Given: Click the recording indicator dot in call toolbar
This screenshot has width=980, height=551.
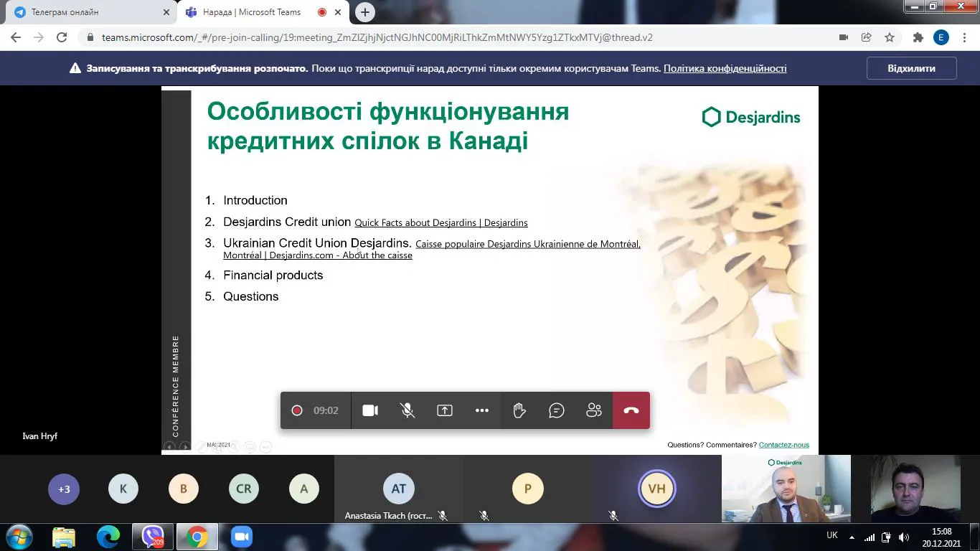Looking at the screenshot, I should (x=297, y=410).
